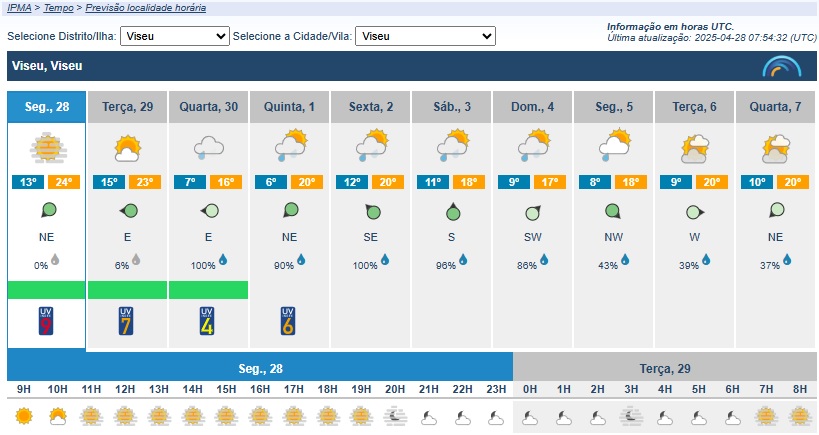819x435 pixels.
Task: Click the 43% precipitation value for Seg., 5
Action: (x=607, y=266)
